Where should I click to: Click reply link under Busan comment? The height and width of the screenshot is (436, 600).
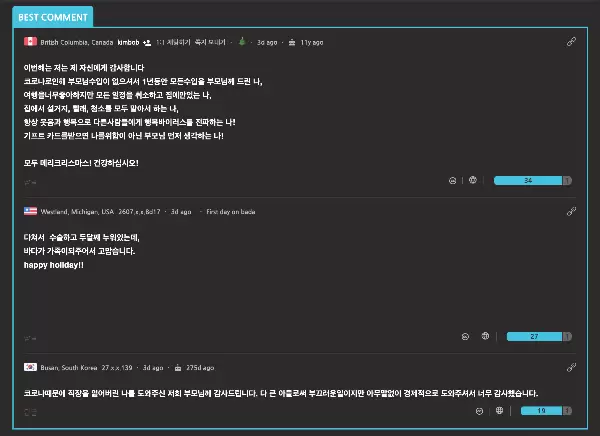coord(30,412)
